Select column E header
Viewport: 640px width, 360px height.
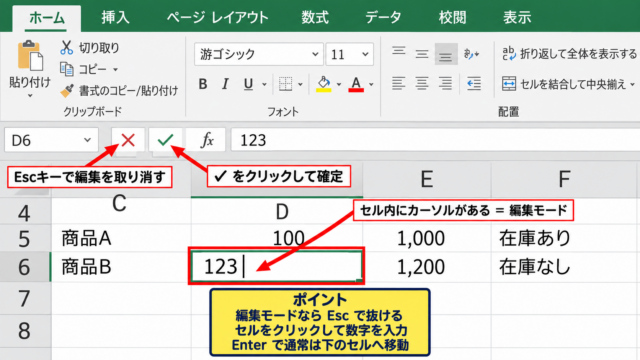point(427,179)
